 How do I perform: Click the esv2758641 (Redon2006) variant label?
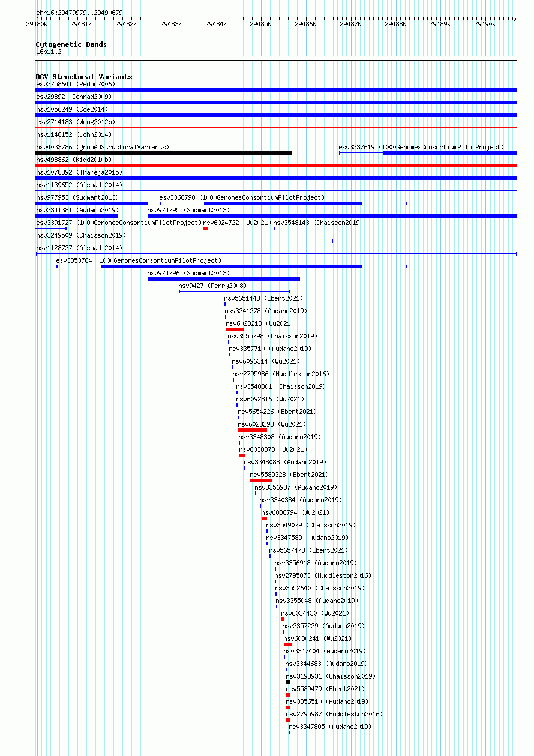click(76, 84)
